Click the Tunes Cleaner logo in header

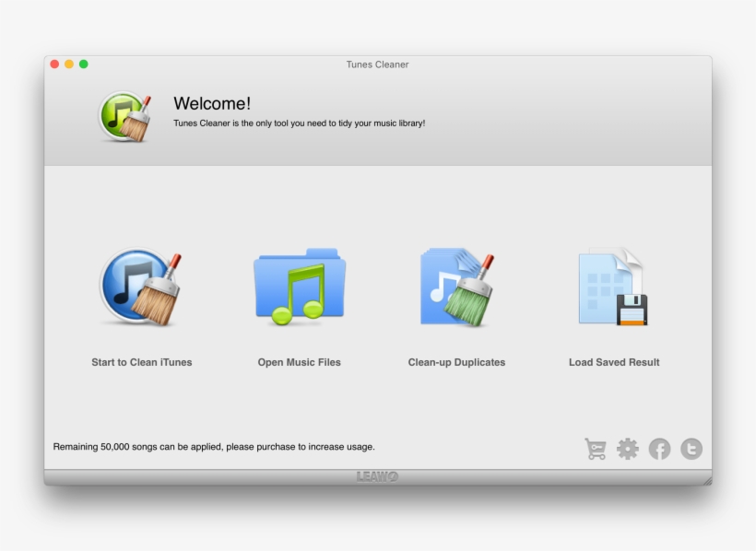click(125, 116)
